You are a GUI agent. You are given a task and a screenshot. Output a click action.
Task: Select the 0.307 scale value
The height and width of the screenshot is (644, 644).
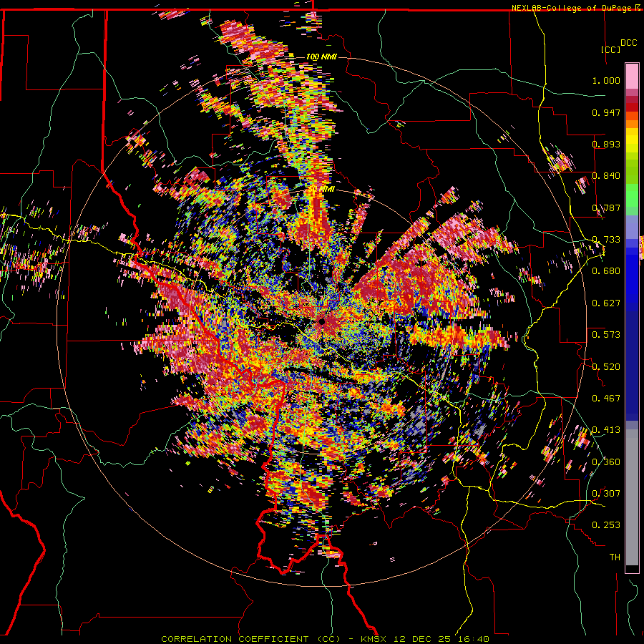click(606, 493)
